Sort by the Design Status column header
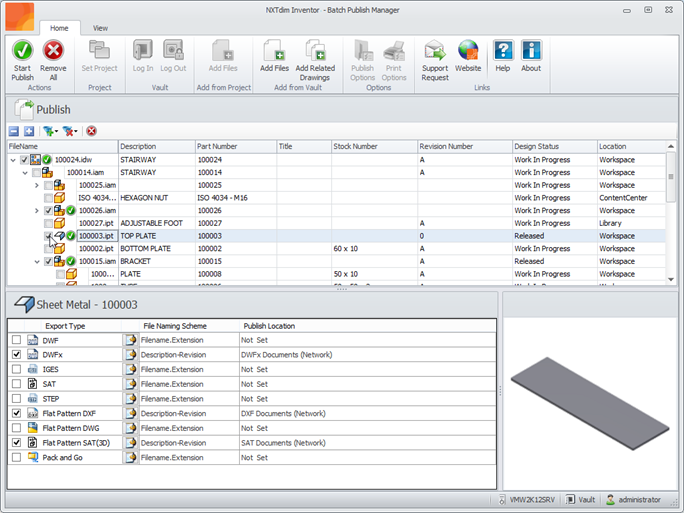This screenshot has width=684, height=513. [x=554, y=147]
